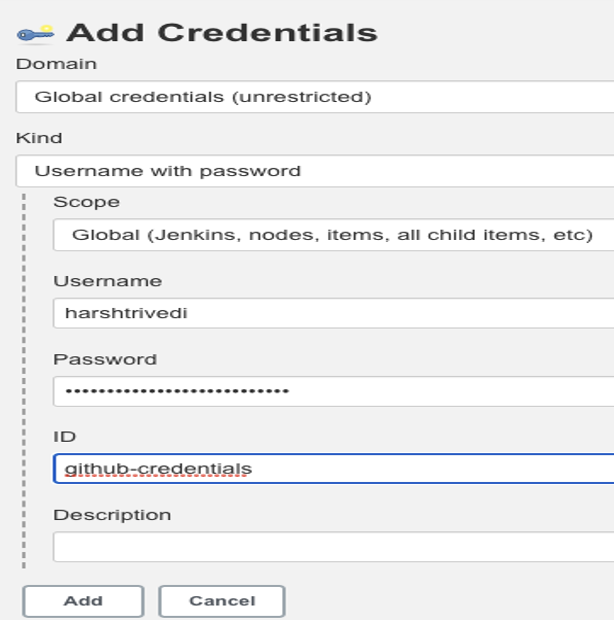The image size is (614, 620).
Task: Click the Password label text
Action: coord(105,359)
